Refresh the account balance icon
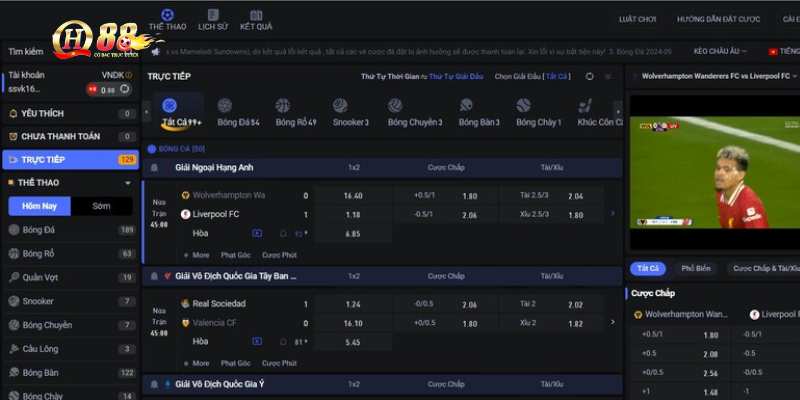 tap(124, 89)
